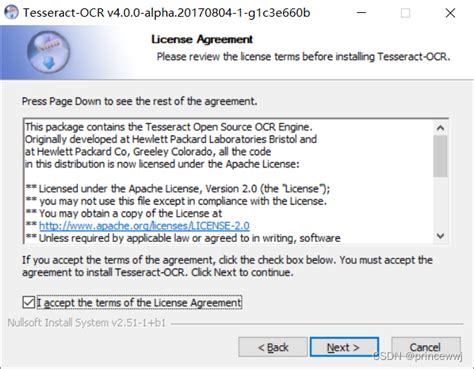
Task: Click the 'License Agreement' header title
Action: 202,39
